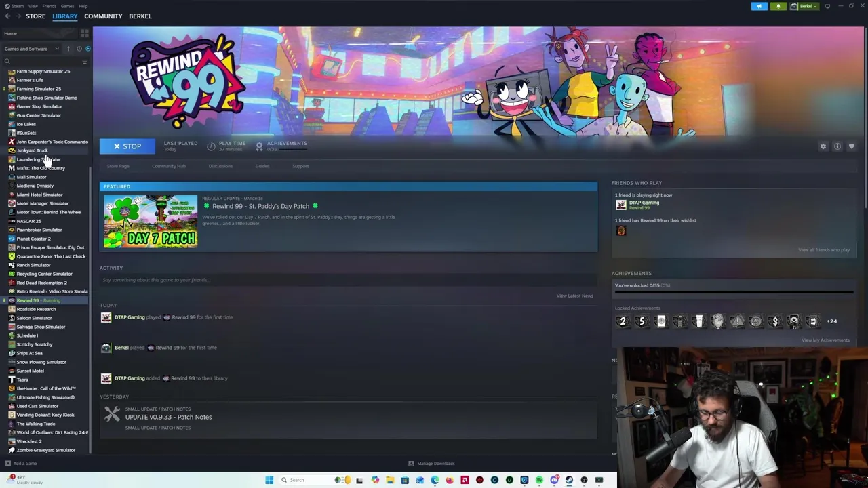Screen dimensions: 868x488
Task: Go back with the navigation arrow
Action: 7,16
